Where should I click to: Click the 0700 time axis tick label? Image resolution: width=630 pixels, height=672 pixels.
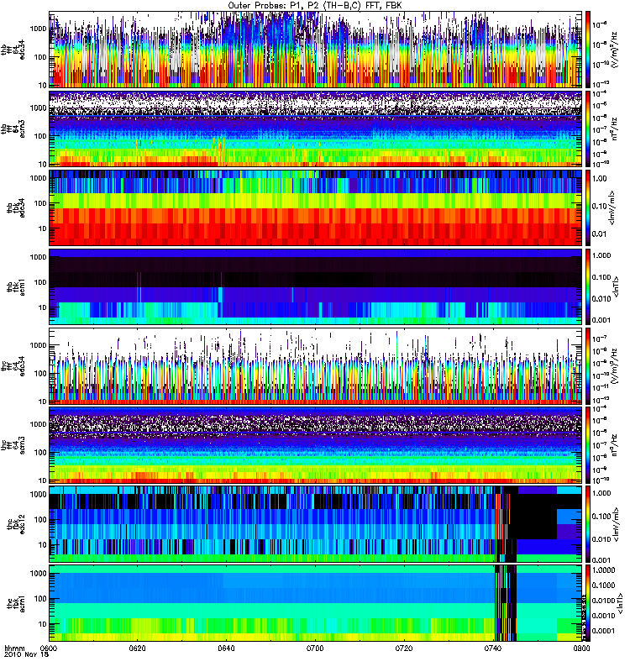pyautogui.click(x=315, y=648)
